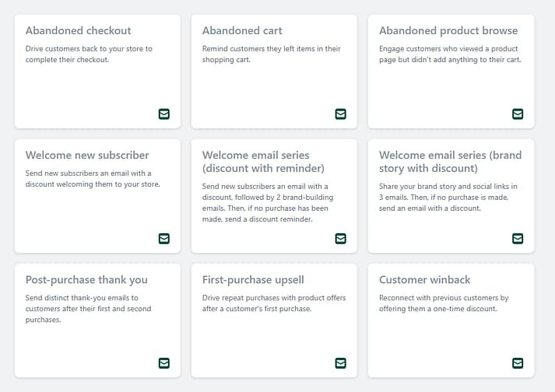Select Welcome email series discount with reminder title
555x392 pixels.
pos(263,162)
